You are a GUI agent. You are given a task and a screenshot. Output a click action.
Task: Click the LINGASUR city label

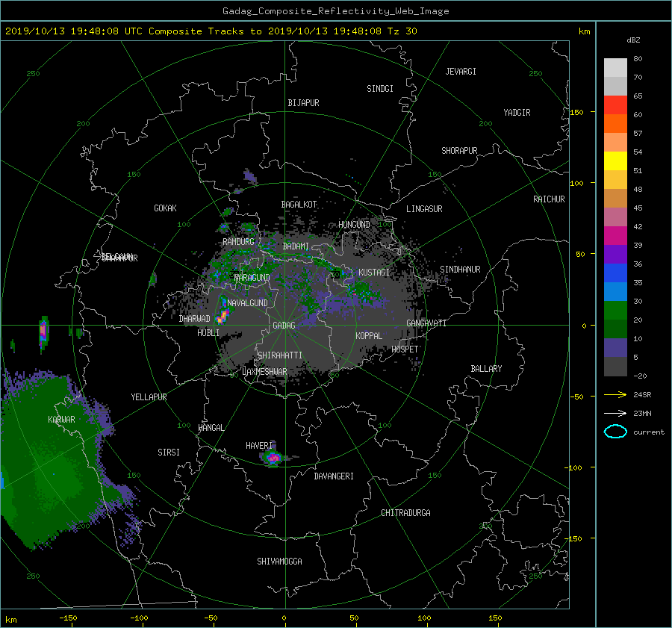[424, 209]
